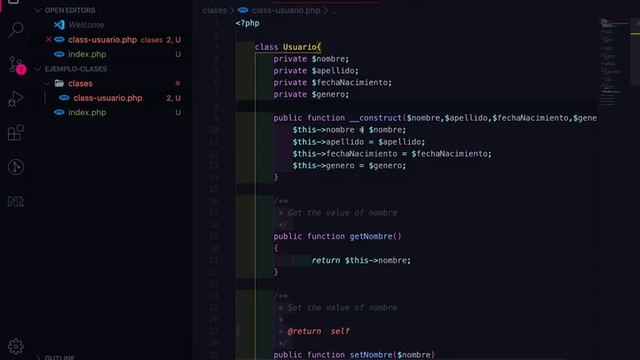640x360 pixels.
Task: Click PHP icon in the breadcrumb path
Action: 243,10
